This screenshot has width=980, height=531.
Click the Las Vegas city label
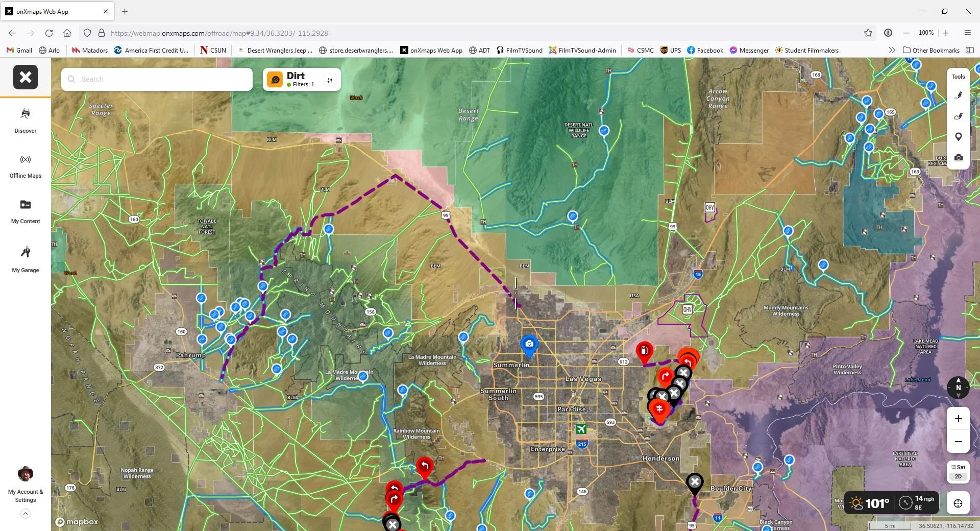pos(583,379)
